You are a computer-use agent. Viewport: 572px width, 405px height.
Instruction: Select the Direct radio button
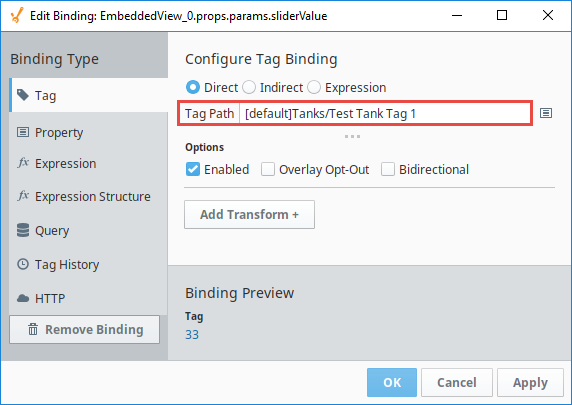[x=193, y=87]
